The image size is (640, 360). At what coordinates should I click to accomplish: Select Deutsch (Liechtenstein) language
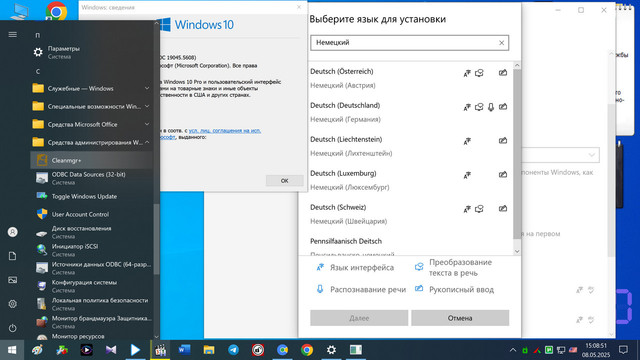tap(409, 146)
